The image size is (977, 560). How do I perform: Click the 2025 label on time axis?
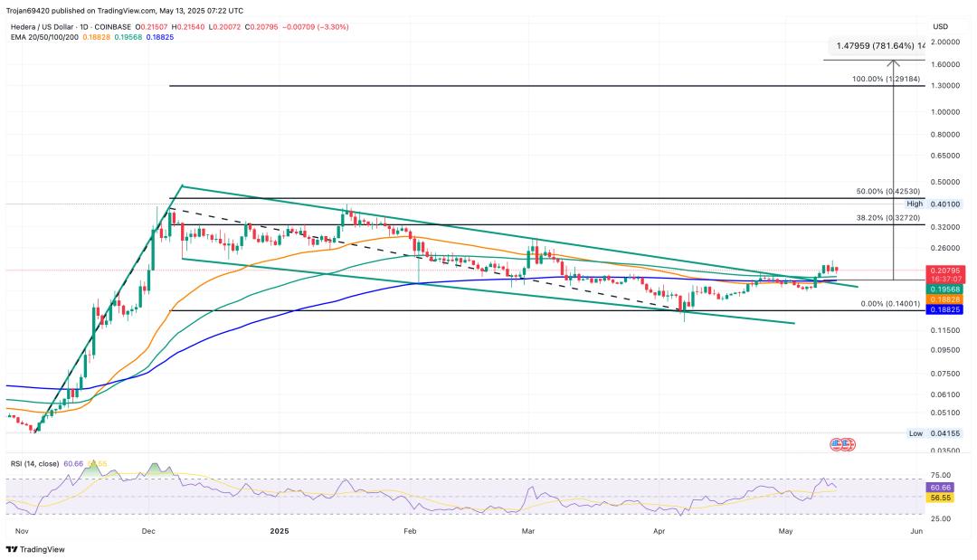coord(280,531)
